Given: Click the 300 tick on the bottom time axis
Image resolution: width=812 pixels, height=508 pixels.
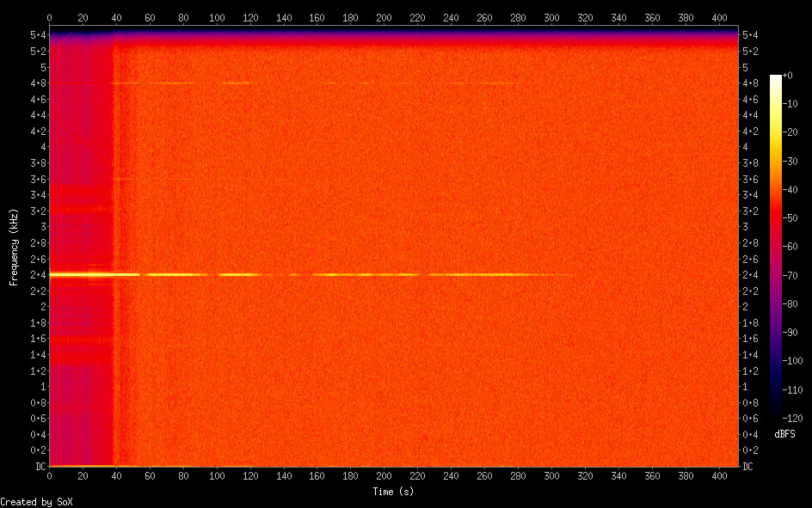Looking at the screenshot, I should tap(552, 475).
